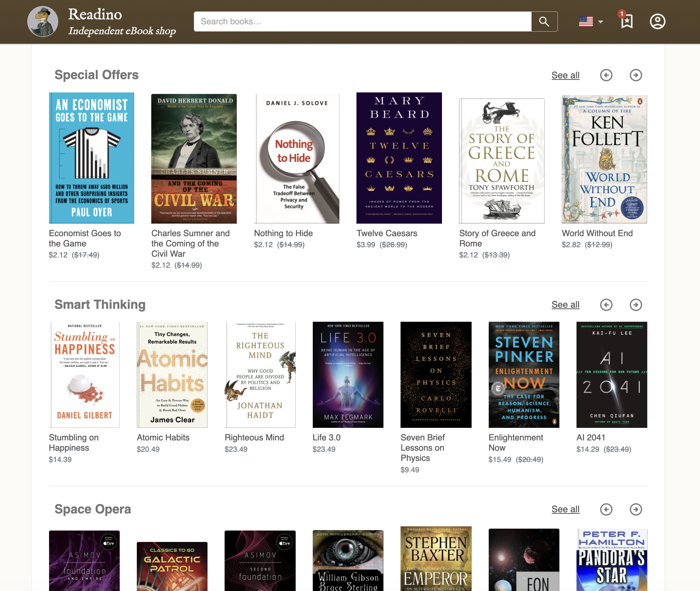Open World Without End cover
This screenshot has height=591, width=700.
[604, 159]
